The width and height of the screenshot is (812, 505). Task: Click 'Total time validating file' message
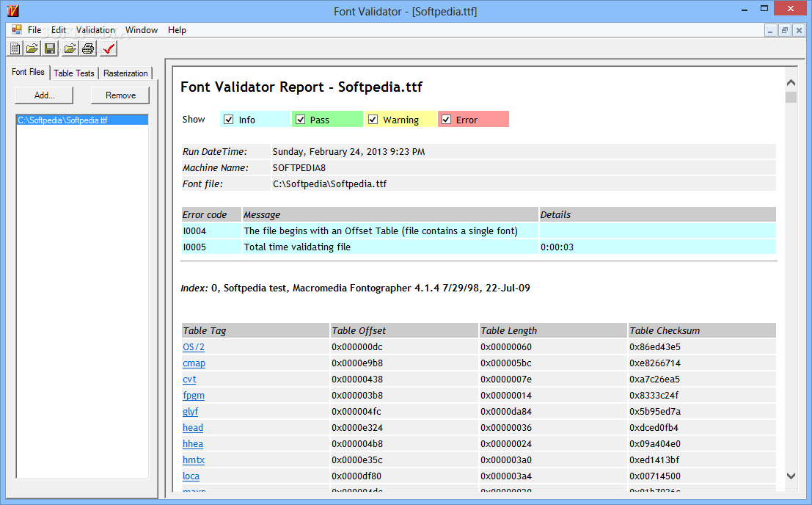[297, 247]
